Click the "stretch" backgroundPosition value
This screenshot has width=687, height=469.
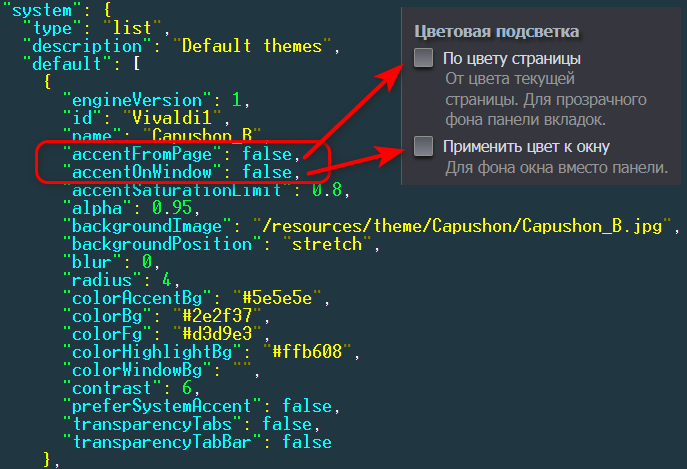327,244
